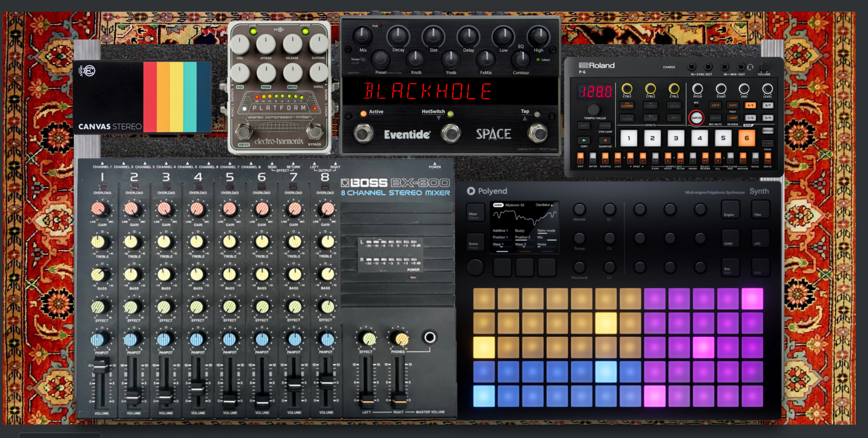Trigger white sample pad 4 on P-6

coord(700,138)
